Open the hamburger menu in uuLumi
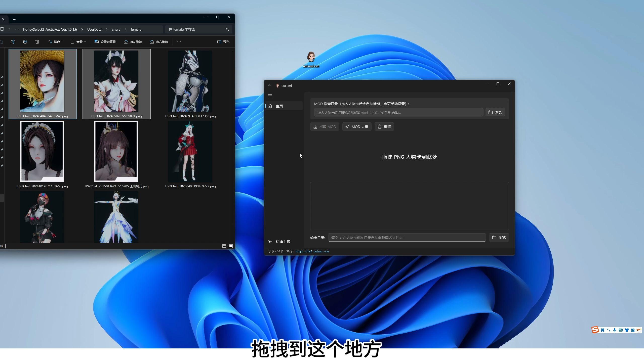This screenshot has height=362, width=644. pos(270,96)
